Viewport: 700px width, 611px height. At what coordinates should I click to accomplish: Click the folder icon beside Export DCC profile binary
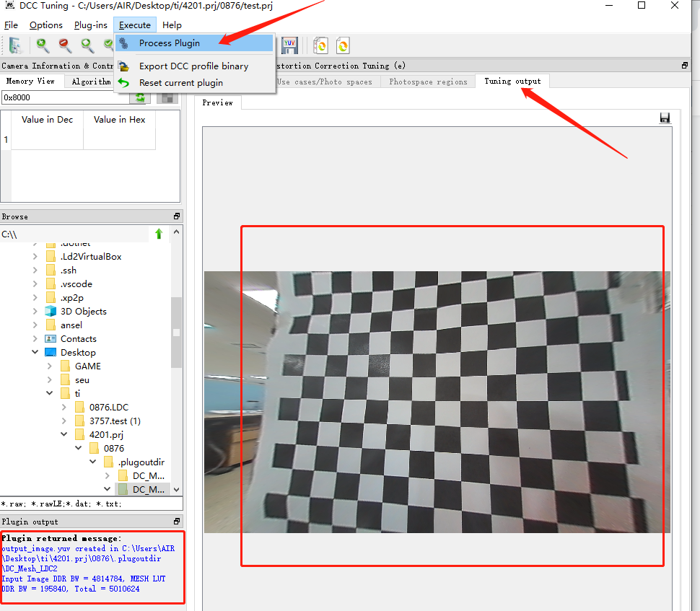coord(123,66)
